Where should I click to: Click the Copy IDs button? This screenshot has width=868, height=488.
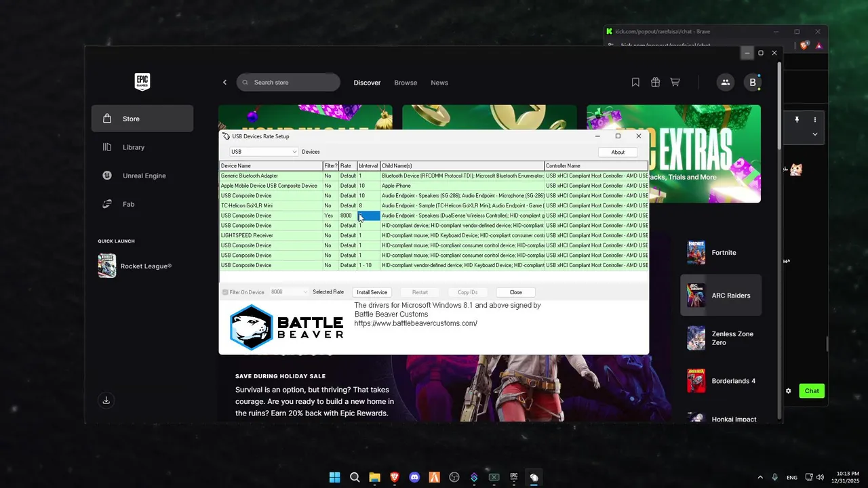pyautogui.click(x=468, y=292)
